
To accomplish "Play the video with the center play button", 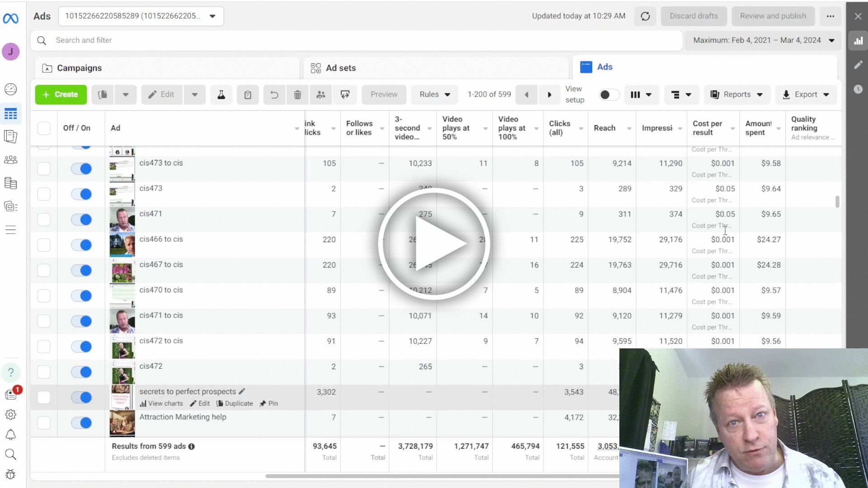I will coord(434,244).
